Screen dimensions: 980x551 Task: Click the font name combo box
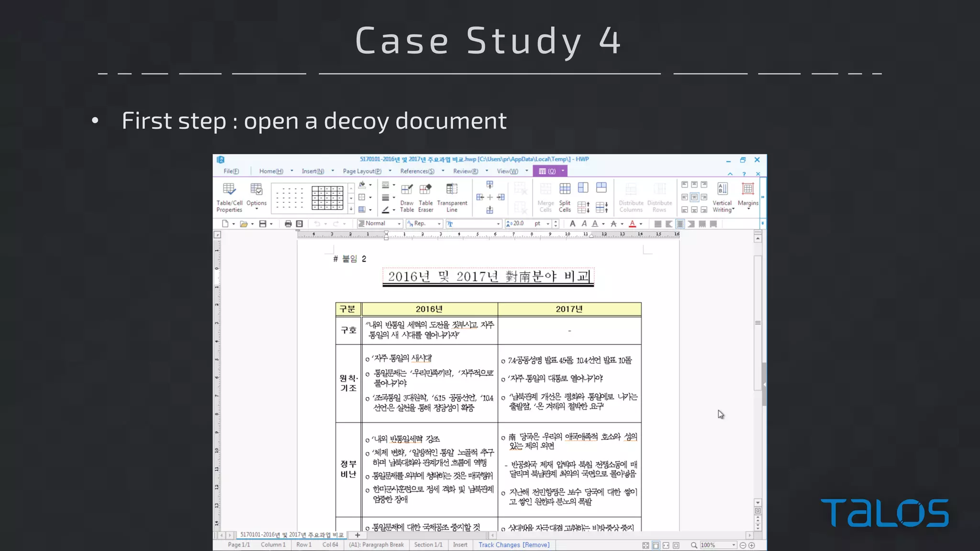(x=474, y=223)
